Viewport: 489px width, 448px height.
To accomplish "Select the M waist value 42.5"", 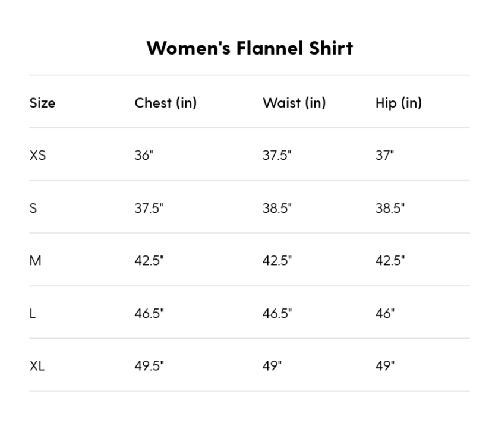I will (x=277, y=261).
